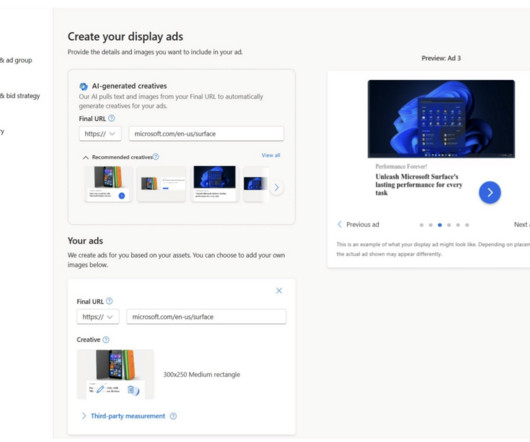Click the 'Your ads' heading
This screenshot has width=530, height=442.
85,241
